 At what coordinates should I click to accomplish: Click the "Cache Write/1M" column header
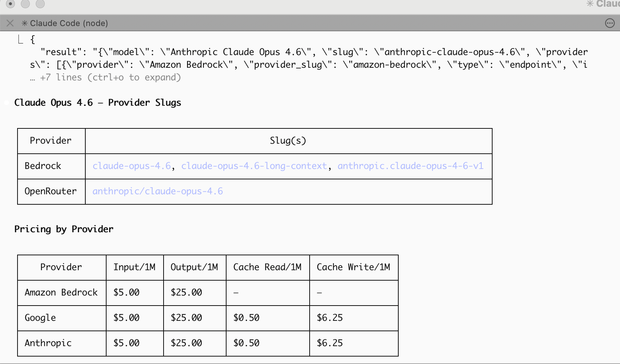tap(353, 267)
